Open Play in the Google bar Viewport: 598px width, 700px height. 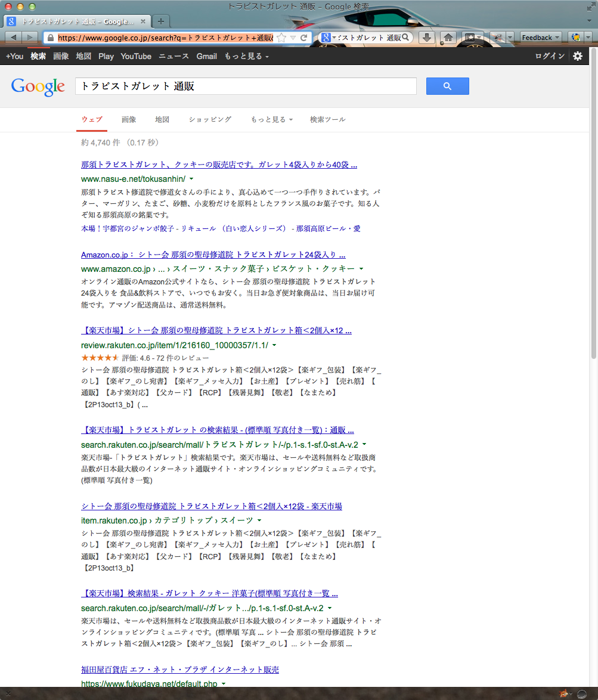point(106,56)
